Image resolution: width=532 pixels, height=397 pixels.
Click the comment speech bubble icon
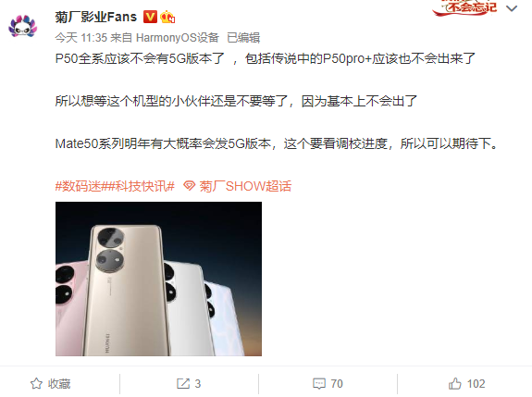pyautogui.click(x=319, y=384)
